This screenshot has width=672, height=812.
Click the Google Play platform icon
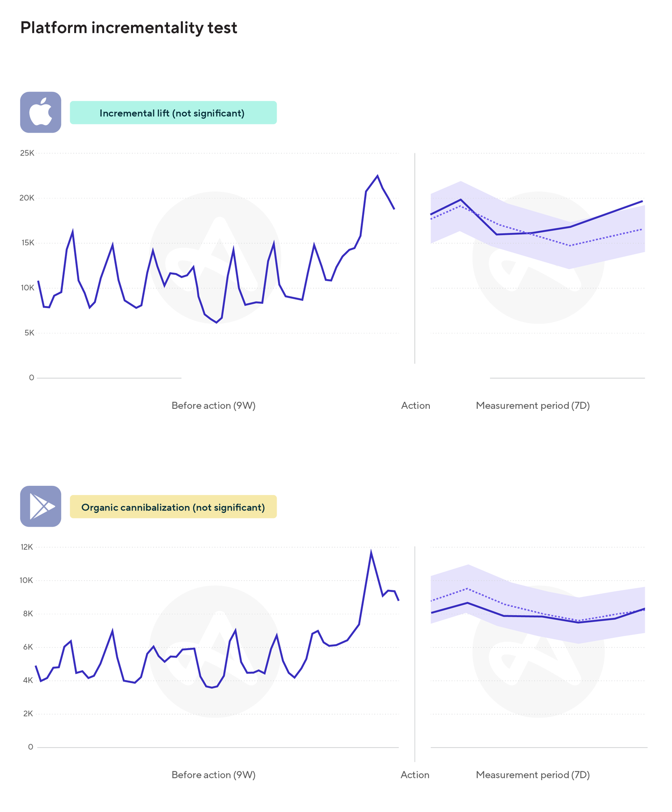41,506
